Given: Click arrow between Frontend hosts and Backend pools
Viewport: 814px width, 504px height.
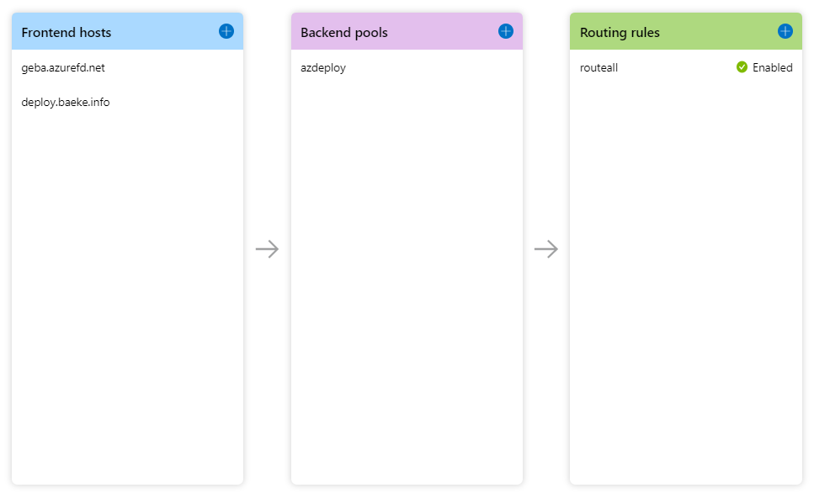Looking at the screenshot, I should (267, 249).
